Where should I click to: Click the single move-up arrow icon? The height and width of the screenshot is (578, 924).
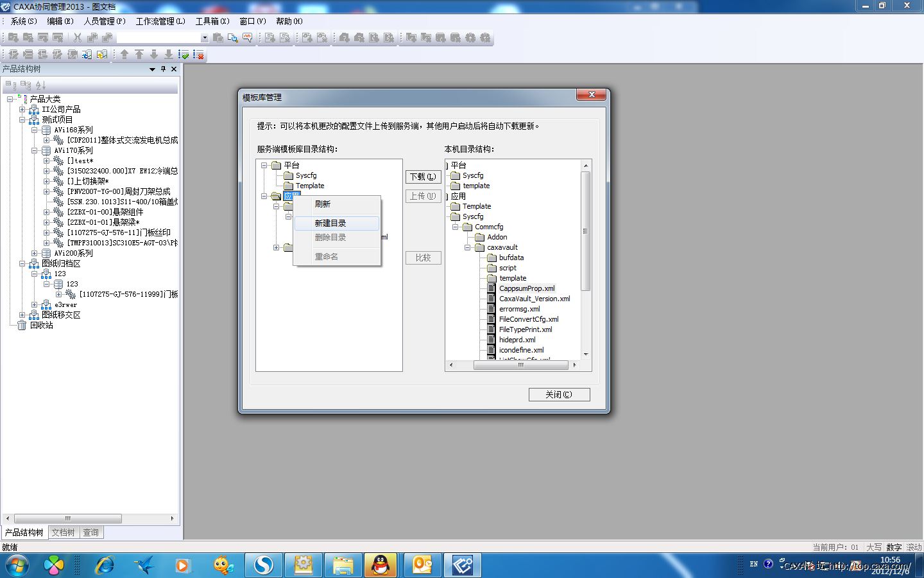pos(124,55)
